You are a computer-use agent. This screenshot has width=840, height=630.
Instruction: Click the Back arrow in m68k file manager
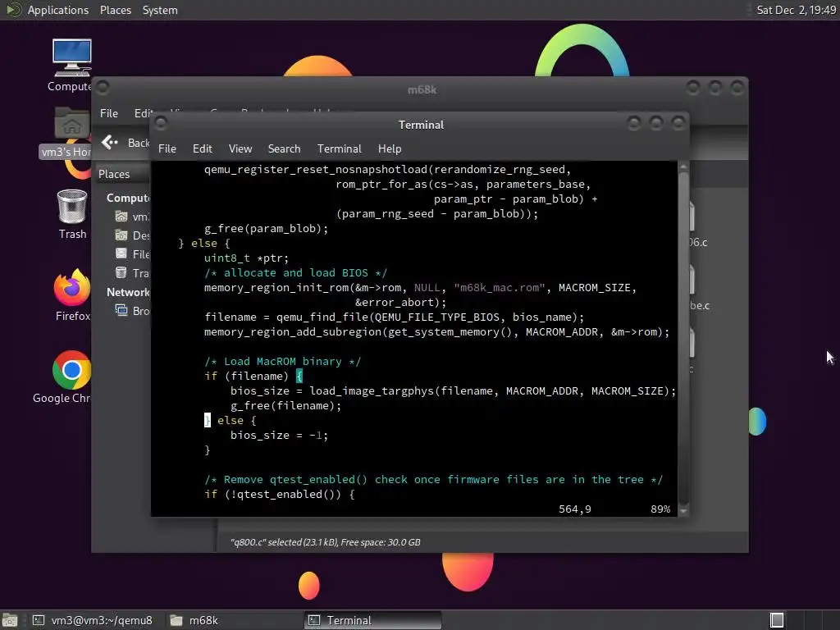tap(110, 142)
